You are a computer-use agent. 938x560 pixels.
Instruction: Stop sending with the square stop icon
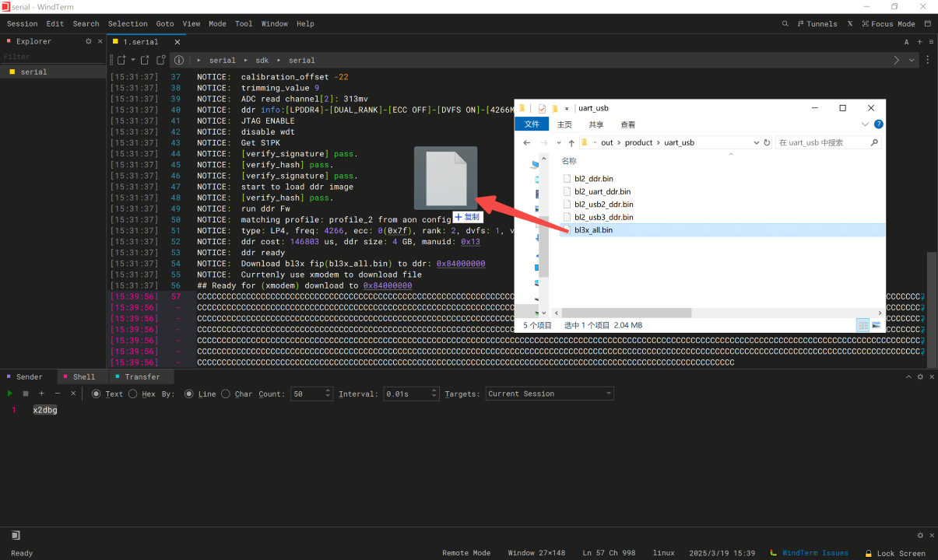[x=26, y=394]
